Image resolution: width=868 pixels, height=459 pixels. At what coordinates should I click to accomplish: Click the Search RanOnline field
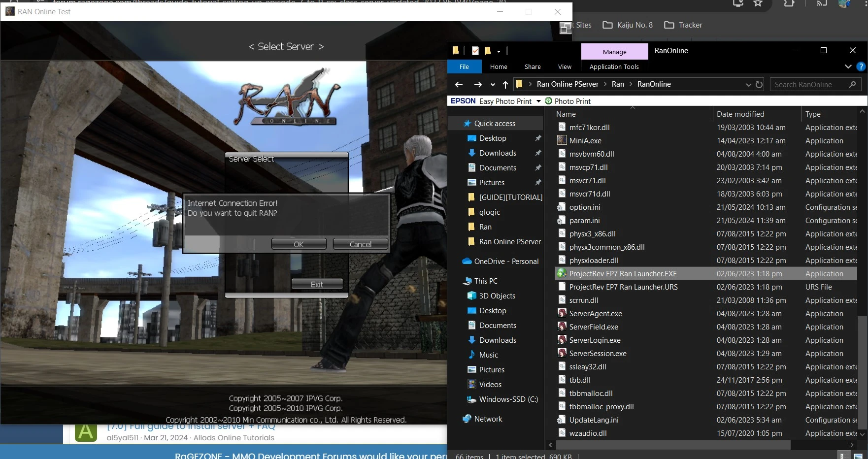tap(815, 85)
